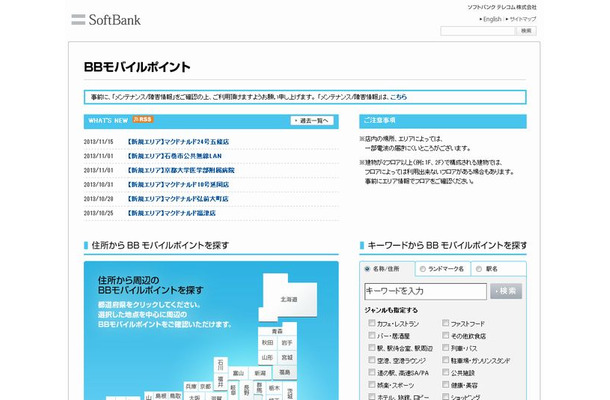
Task: Select 北海道 on the Japan map
Action: pos(289,299)
